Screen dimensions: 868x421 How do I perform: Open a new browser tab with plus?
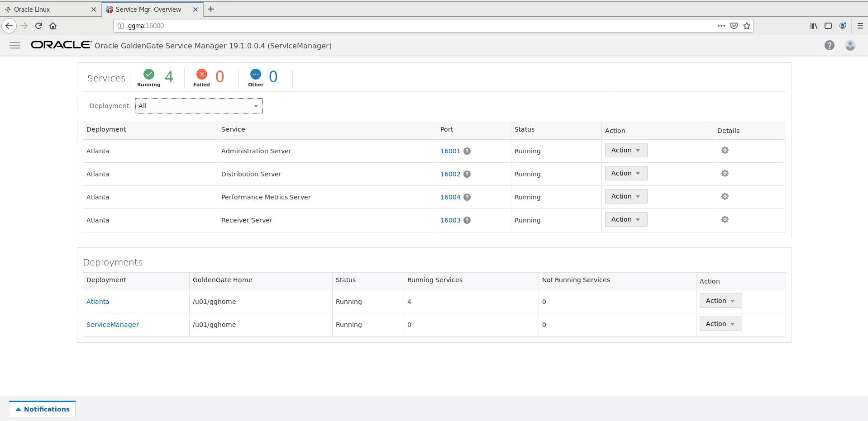pos(211,9)
